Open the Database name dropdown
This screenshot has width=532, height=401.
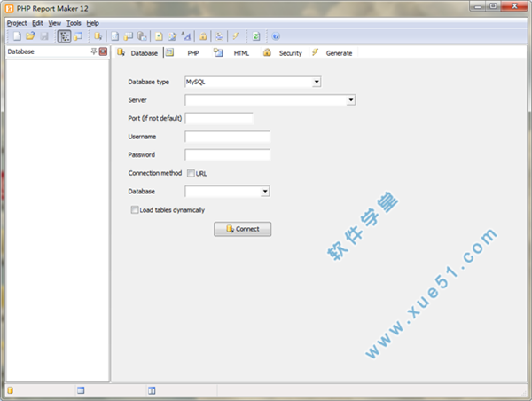tap(265, 191)
